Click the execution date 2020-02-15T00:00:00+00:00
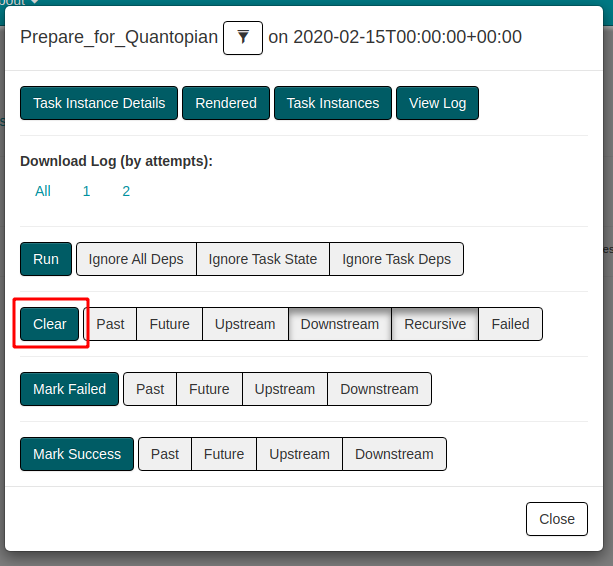This screenshot has width=613, height=566. [407, 37]
